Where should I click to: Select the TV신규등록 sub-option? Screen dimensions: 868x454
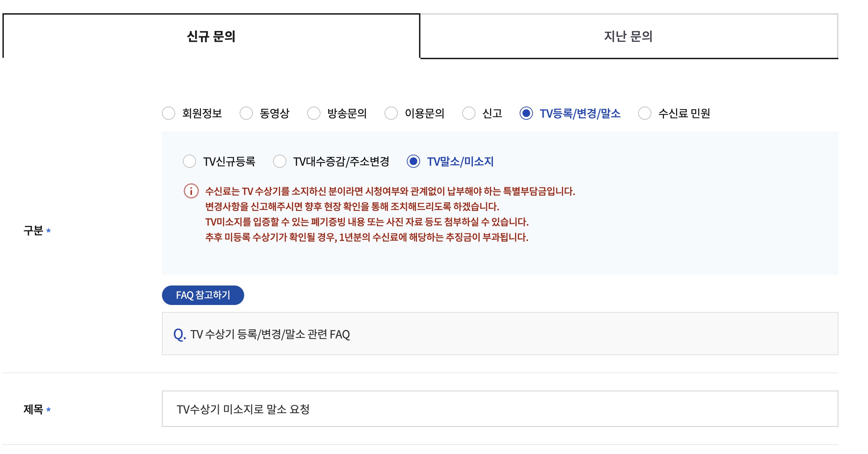[189, 162]
